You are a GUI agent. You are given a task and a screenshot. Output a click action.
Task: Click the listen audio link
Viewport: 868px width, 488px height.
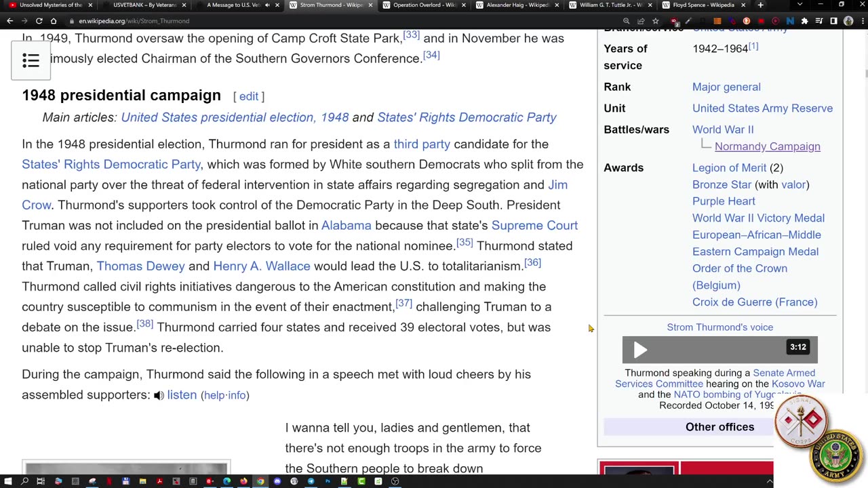[182, 394]
